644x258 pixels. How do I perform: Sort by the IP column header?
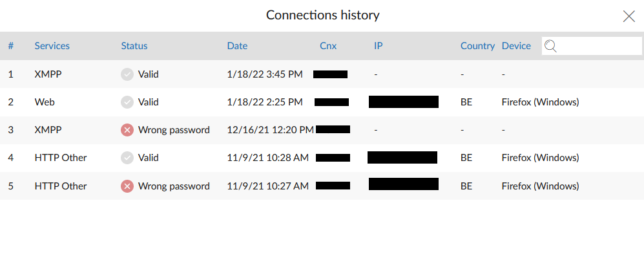pos(379,46)
